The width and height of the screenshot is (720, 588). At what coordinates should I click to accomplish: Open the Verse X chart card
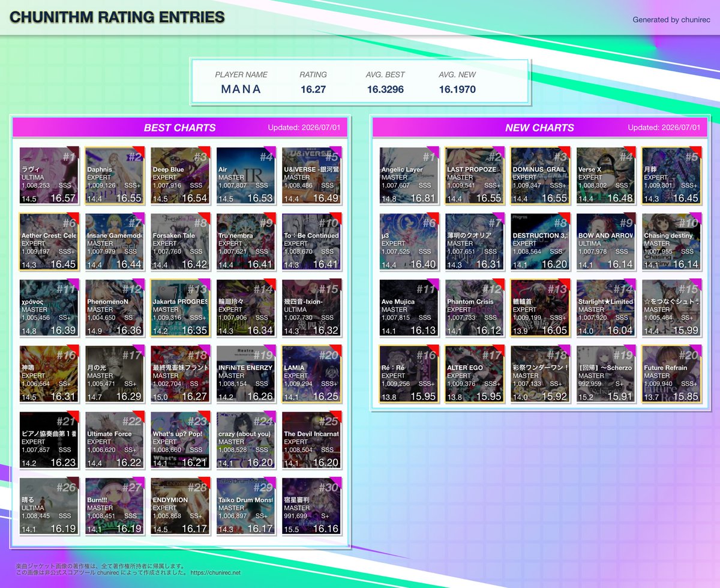606,175
